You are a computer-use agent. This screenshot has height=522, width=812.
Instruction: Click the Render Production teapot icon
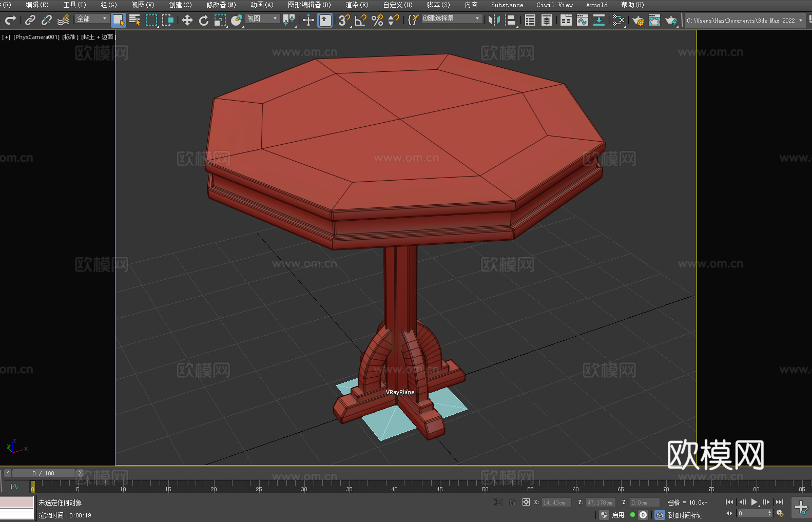pos(671,20)
